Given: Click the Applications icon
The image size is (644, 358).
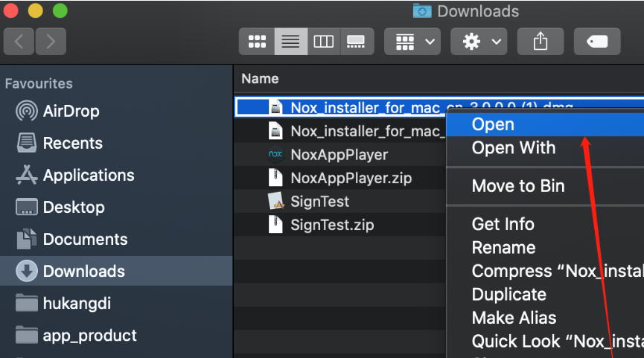Looking at the screenshot, I should (x=27, y=174).
